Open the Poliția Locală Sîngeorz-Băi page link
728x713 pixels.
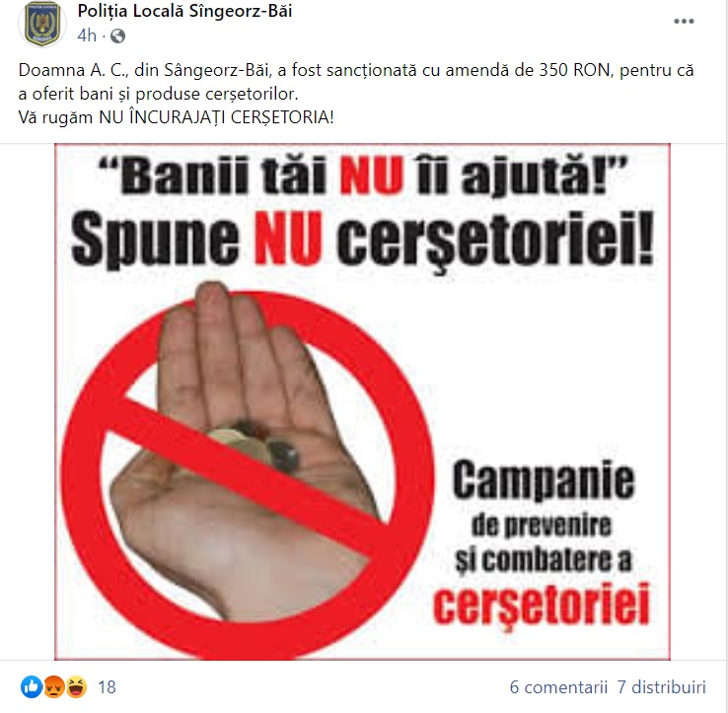tap(184, 11)
